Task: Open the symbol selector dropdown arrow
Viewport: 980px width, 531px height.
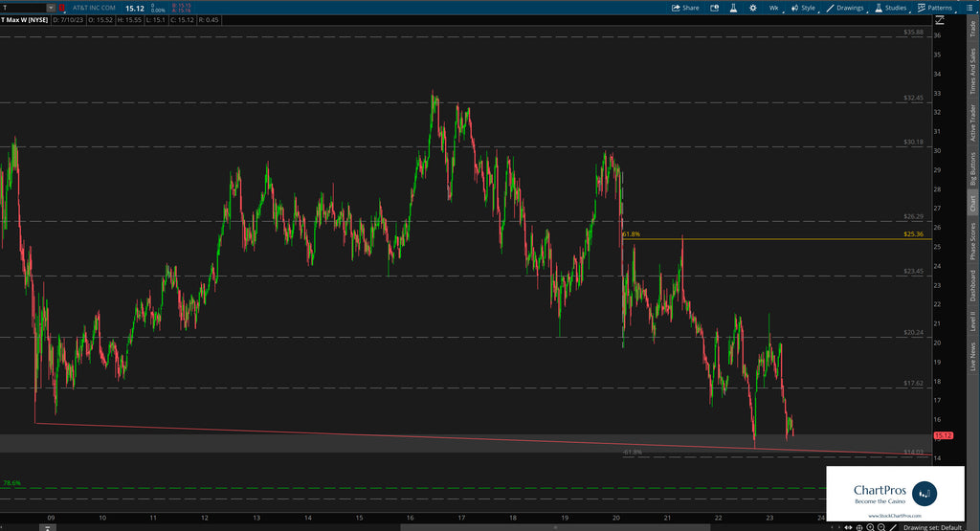Action: click(x=50, y=8)
